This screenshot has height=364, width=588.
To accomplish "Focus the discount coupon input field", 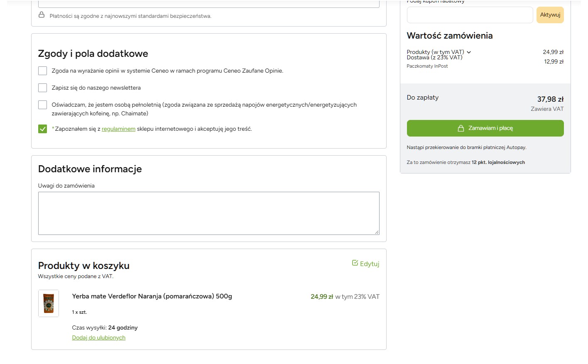I will pos(470,15).
